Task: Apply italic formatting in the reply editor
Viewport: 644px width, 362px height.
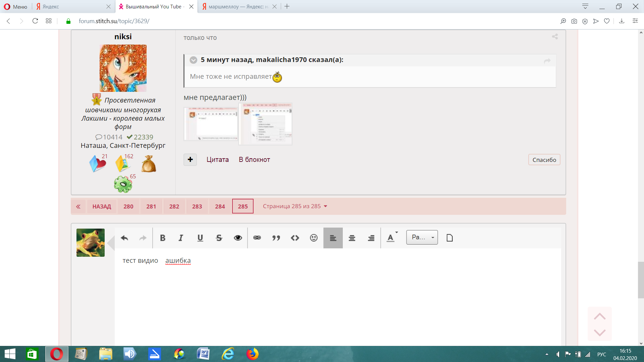Action: (181, 238)
